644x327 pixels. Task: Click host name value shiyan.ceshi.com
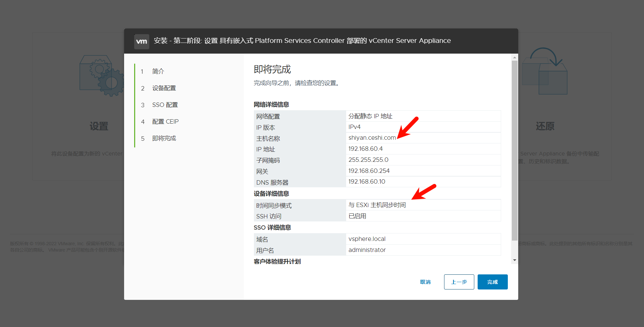[372, 138]
